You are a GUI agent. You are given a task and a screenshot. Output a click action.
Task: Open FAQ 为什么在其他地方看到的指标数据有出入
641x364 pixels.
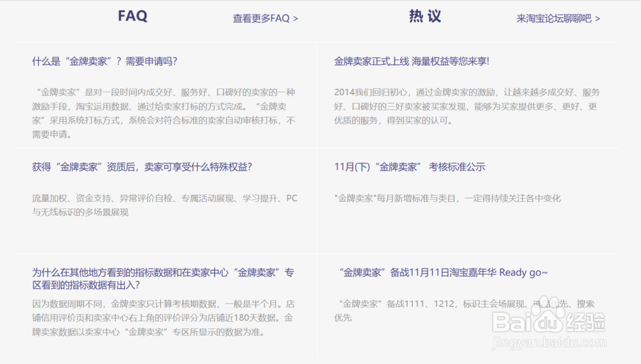tap(163, 279)
